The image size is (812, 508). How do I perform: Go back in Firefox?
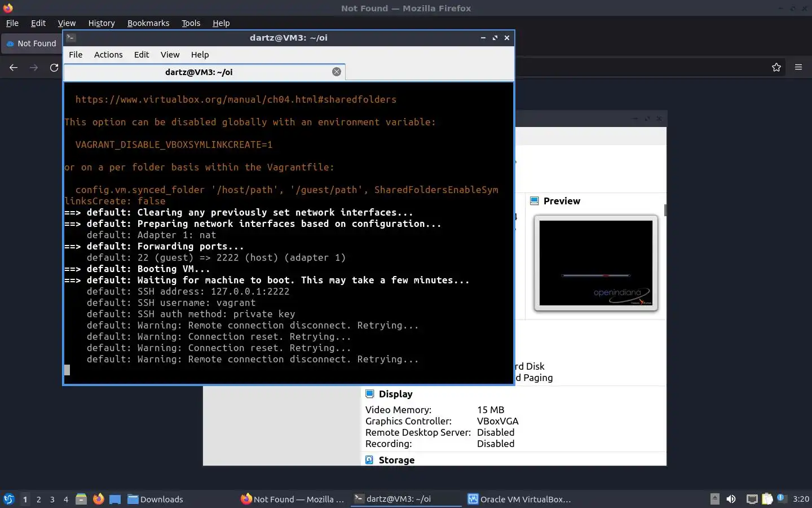pos(14,67)
